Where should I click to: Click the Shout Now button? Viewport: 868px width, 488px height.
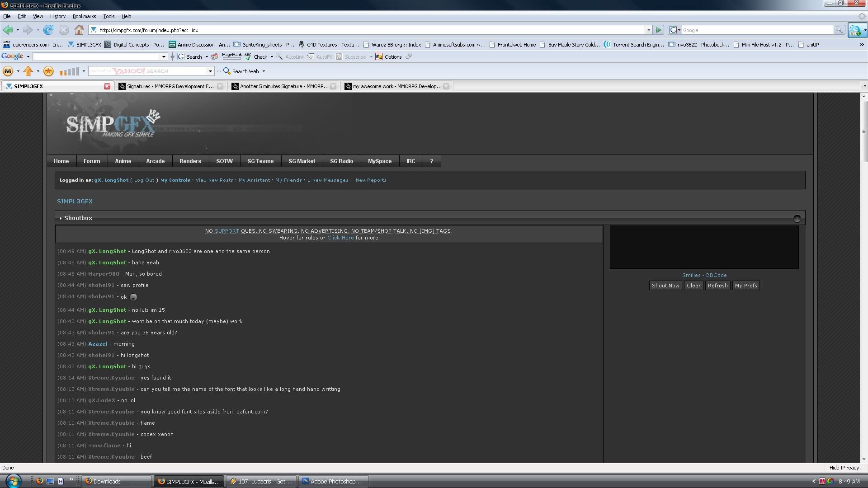pyautogui.click(x=665, y=286)
